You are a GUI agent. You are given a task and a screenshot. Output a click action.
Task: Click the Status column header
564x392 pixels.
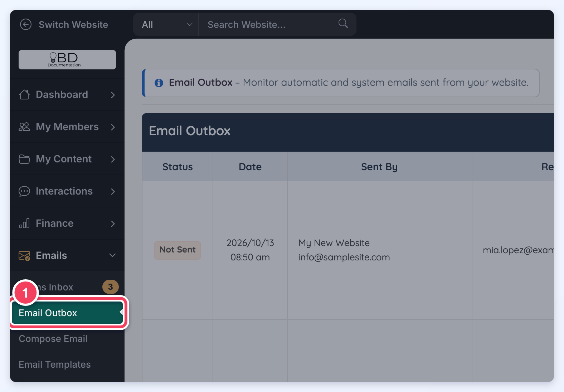(x=178, y=167)
